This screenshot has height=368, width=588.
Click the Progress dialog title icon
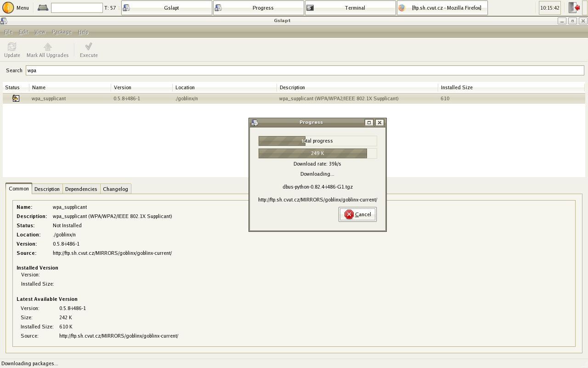254,122
